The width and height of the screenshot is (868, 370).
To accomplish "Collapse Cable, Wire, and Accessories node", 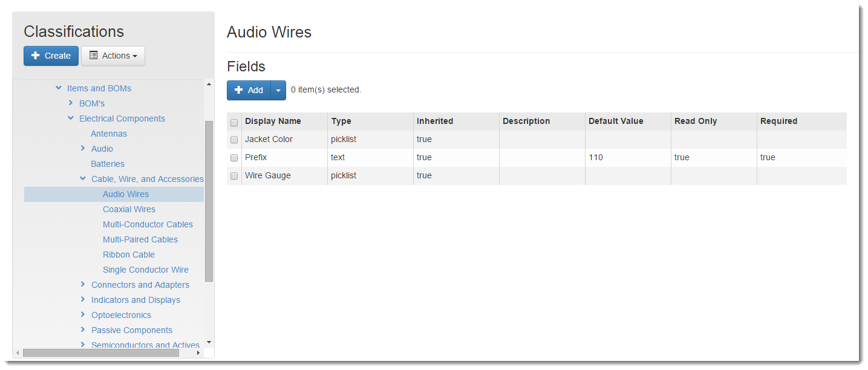I will click(83, 178).
